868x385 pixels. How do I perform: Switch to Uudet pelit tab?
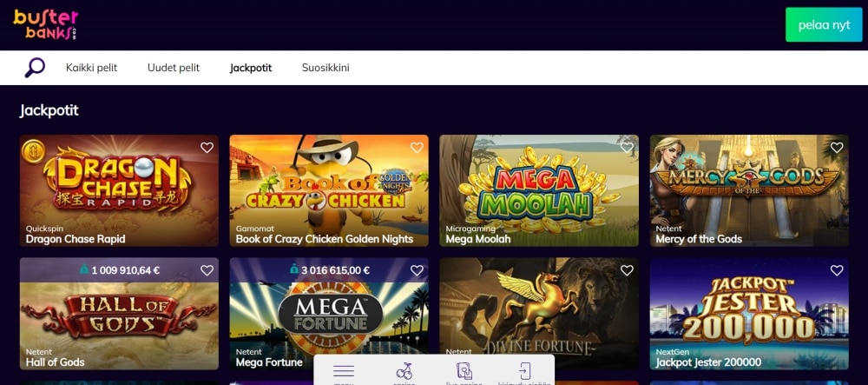click(x=174, y=68)
